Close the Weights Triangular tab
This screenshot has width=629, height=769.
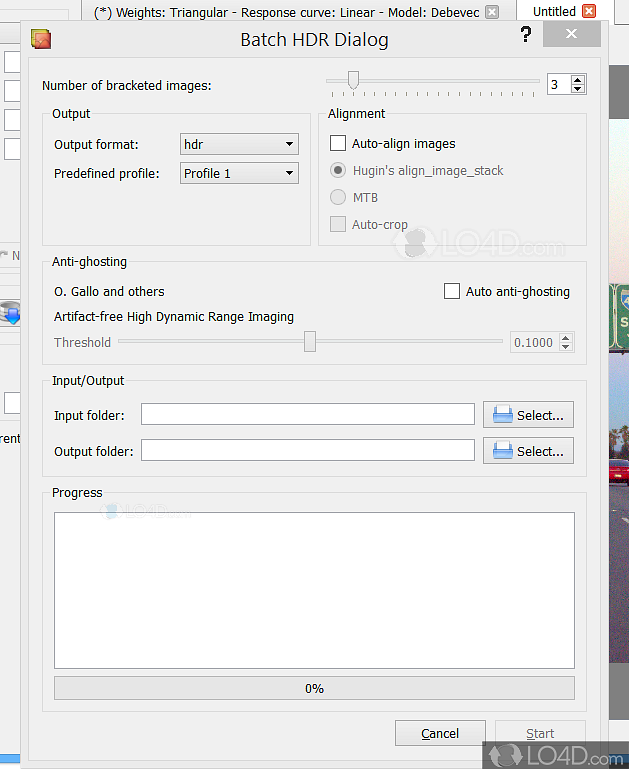point(491,12)
